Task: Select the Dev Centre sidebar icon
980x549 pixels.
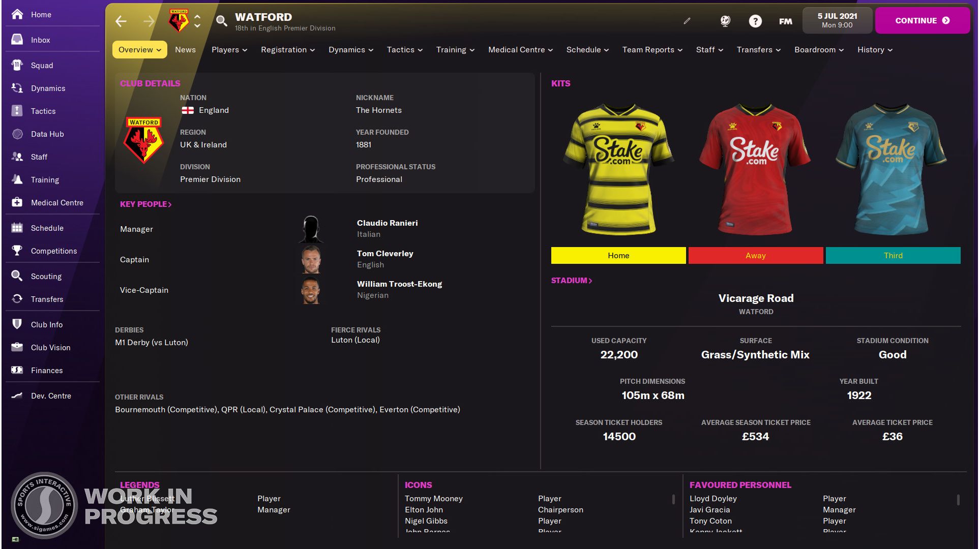Action: (x=17, y=395)
